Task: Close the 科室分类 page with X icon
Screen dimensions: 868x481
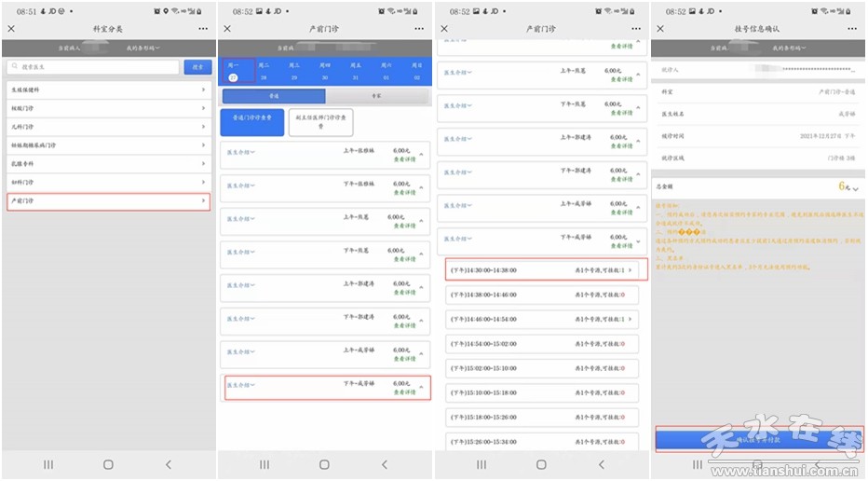Action: (11, 29)
